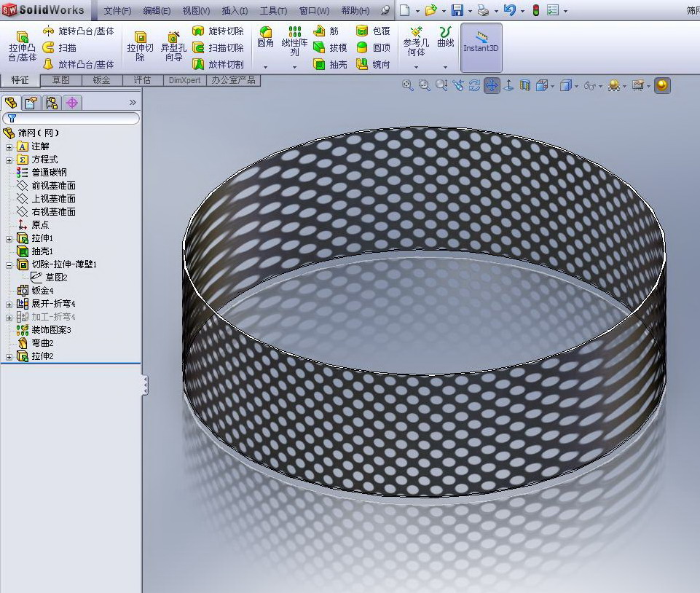The image size is (700, 593).
Task: Select 装饰图案3 in the feature tree
Action: click(44, 329)
